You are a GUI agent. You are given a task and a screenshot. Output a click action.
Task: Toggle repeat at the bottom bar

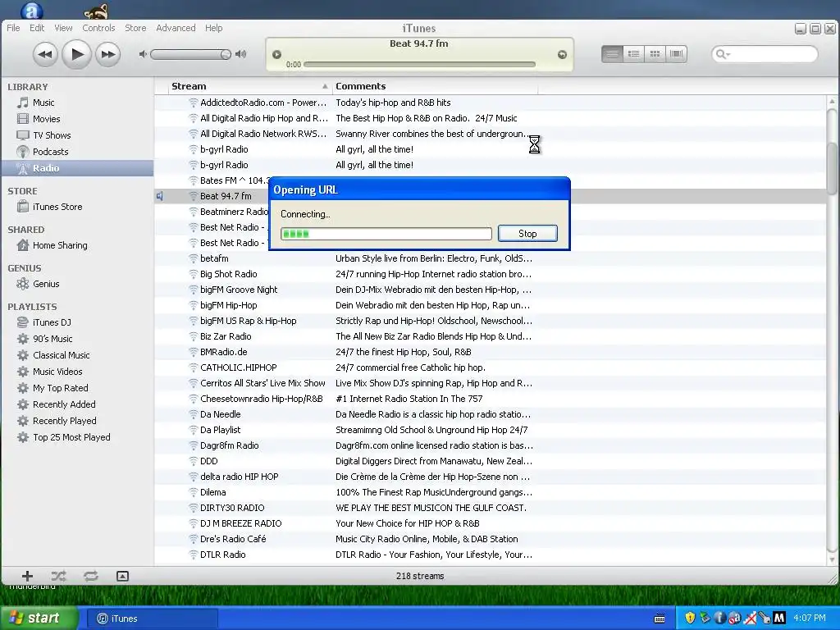pyautogui.click(x=90, y=576)
